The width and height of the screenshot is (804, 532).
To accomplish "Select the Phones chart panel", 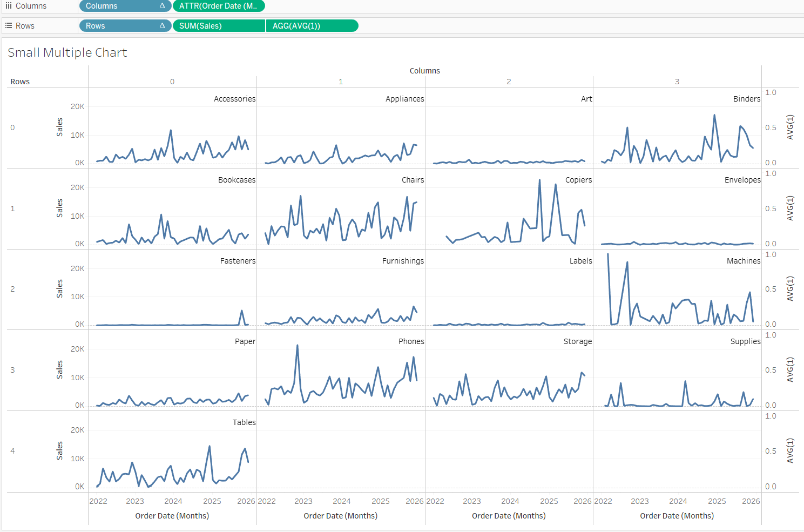I will point(341,371).
